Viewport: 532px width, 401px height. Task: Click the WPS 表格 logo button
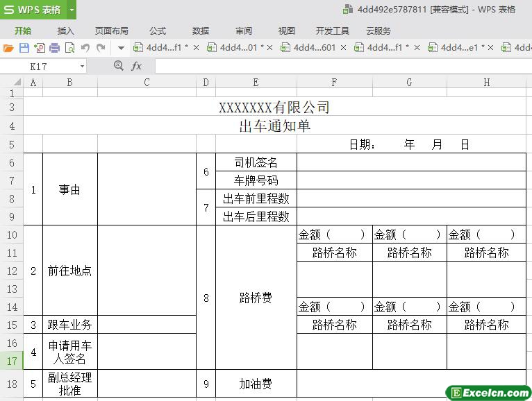tap(33, 10)
